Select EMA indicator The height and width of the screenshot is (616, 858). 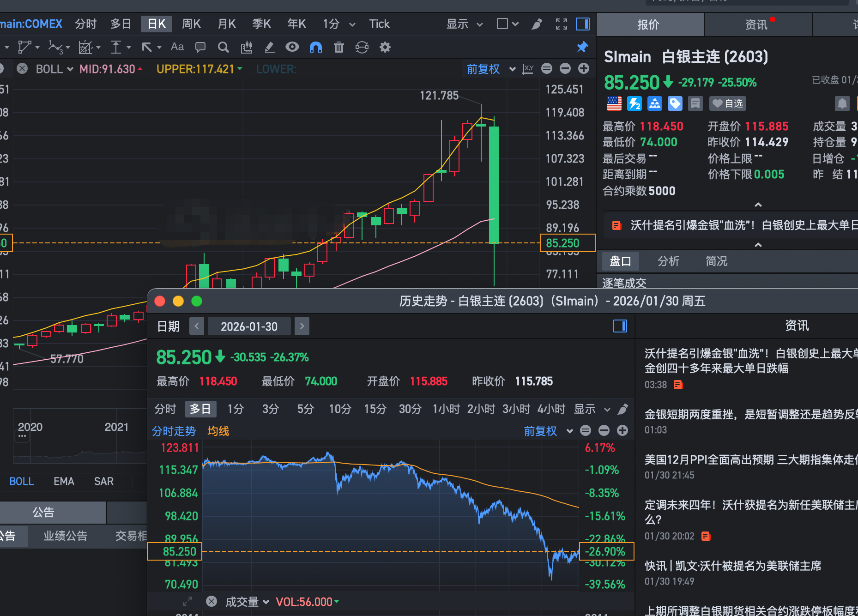[x=64, y=481]
